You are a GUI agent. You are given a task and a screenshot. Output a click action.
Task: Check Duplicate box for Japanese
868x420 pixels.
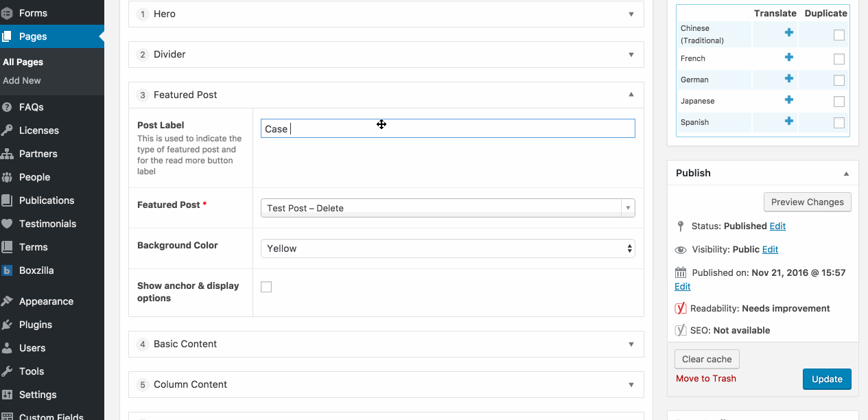(838, 102)
